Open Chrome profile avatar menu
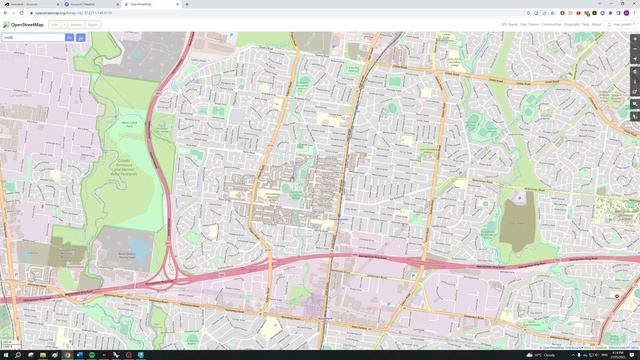This screenshot has width=640, height=360. click(x=627, y=13)
